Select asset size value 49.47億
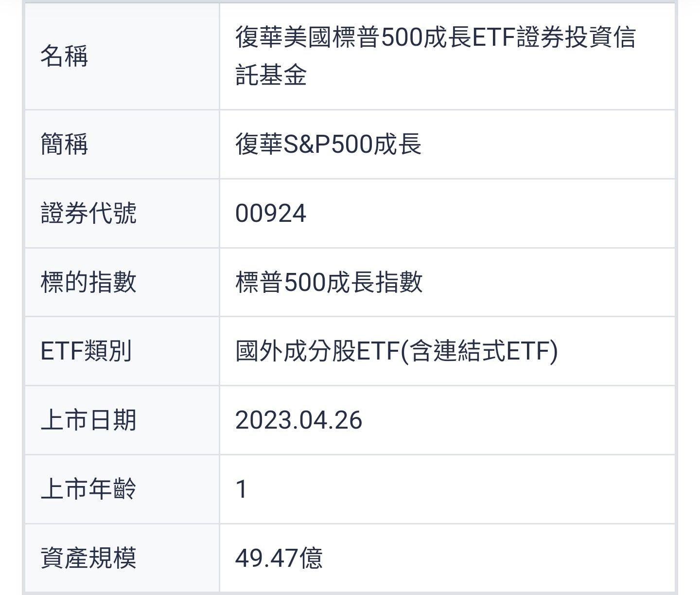 [x=279, y=558]
